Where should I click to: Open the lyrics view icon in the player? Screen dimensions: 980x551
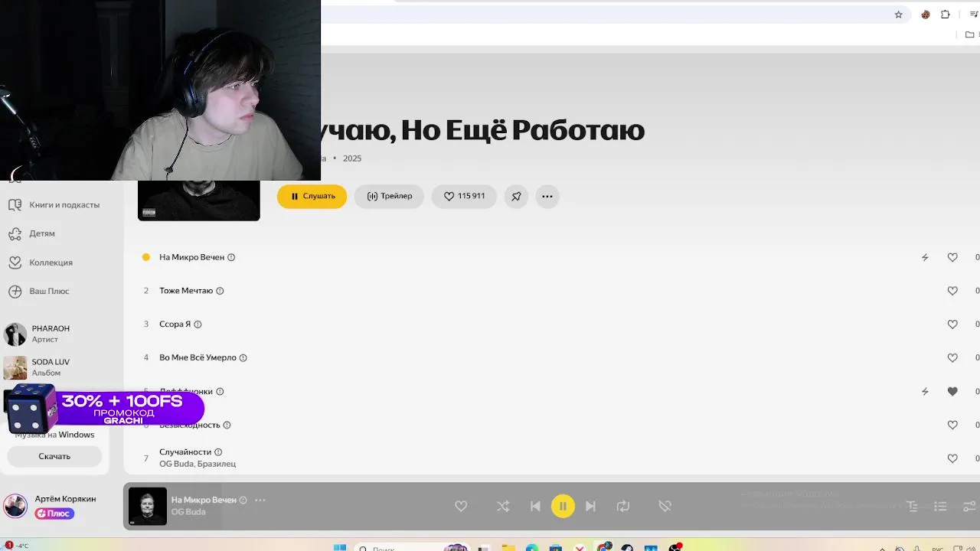click(912, 506)
